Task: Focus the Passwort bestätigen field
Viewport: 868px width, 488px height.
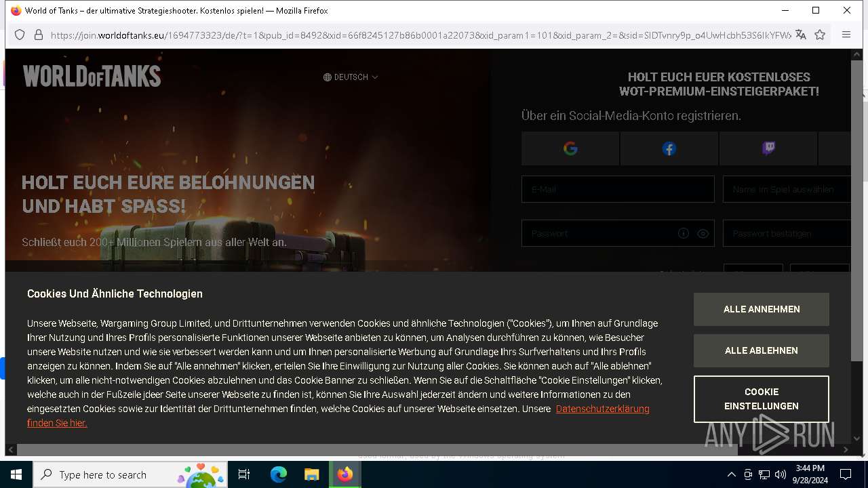Action: (787, 233)
